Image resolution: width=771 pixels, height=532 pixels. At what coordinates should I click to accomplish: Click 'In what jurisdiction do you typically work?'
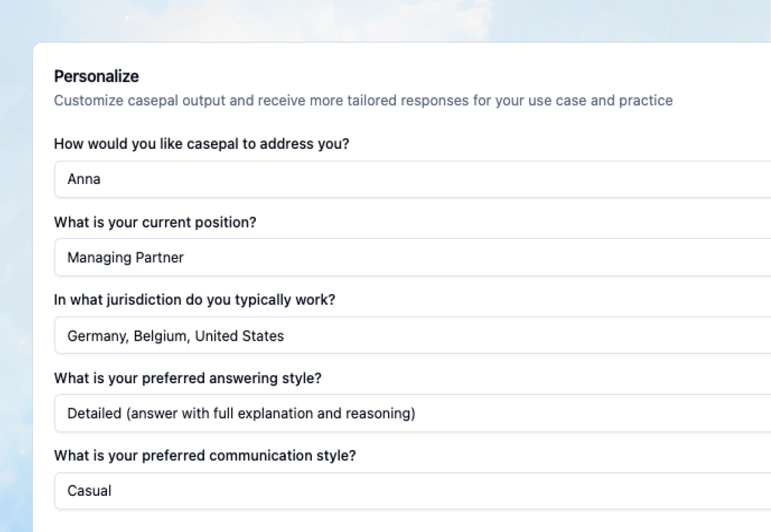(196, 299)
